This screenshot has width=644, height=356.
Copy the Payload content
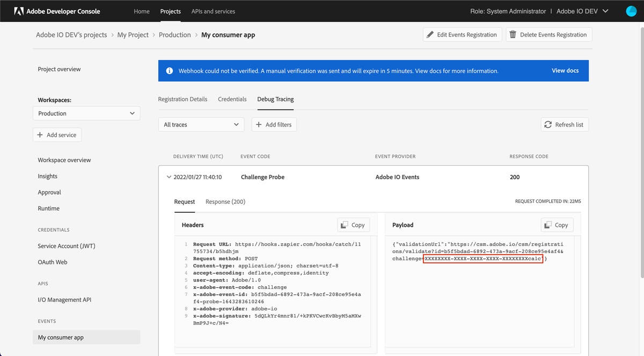tap(557, 225)
